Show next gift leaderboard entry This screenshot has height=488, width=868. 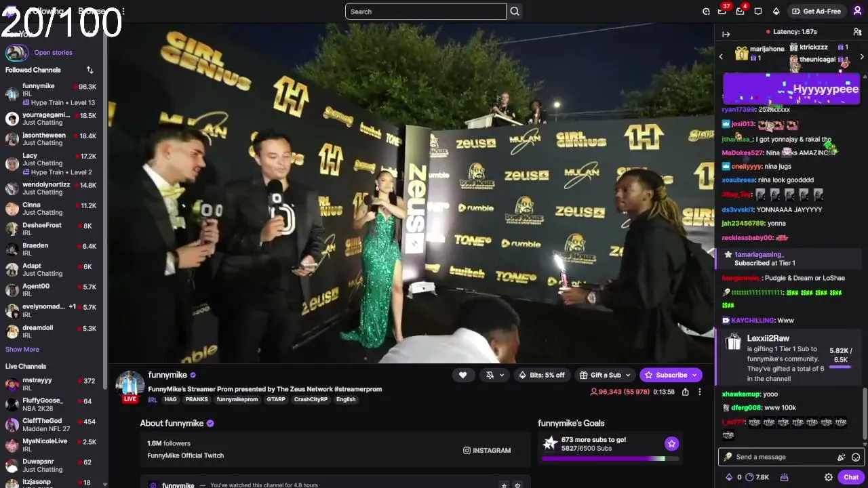862,57
